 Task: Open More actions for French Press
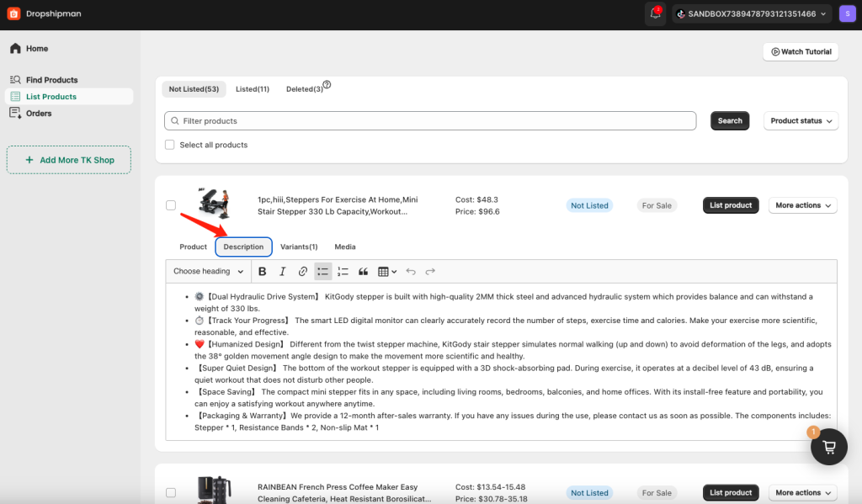(x=802, y=493)
